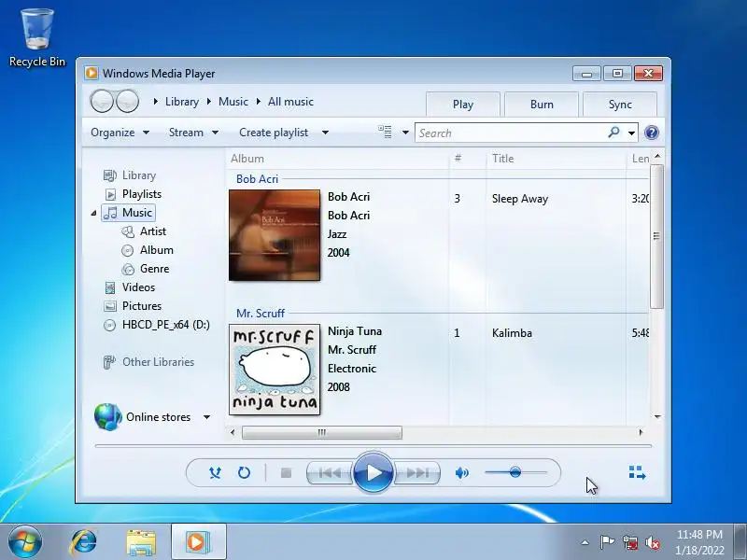Open the Play tab
The width and height of the screenshot is (747, 560).
(x=462, y=105)
